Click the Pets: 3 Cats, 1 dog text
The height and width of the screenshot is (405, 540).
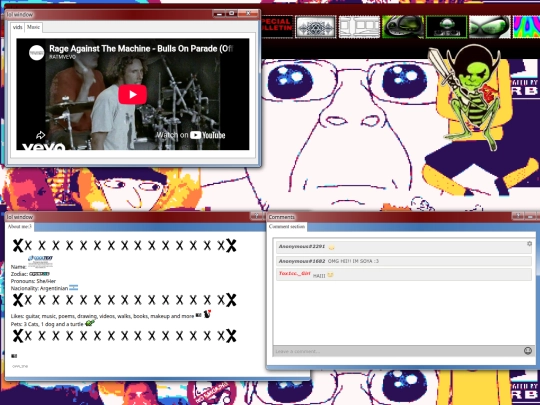pos(47,324)
